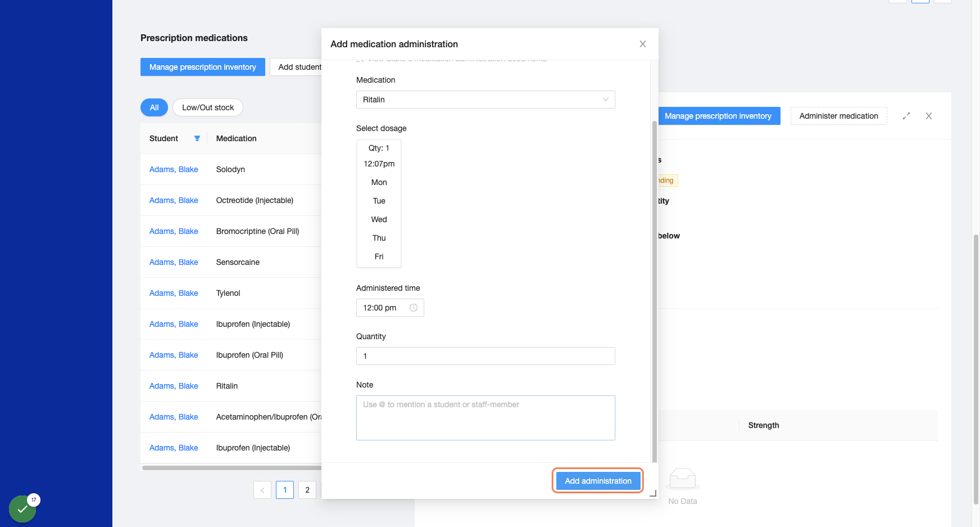Image resolution: width=980 pixels, height=527 pixels.
Task: Open the Ritalin medication dropdown
Action: point(486,100)
